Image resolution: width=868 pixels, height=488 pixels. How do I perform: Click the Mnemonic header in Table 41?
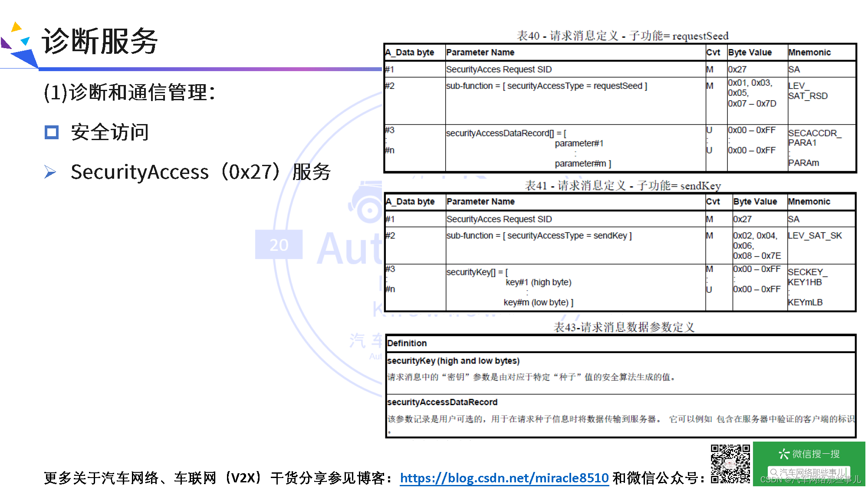coord(809,202)
